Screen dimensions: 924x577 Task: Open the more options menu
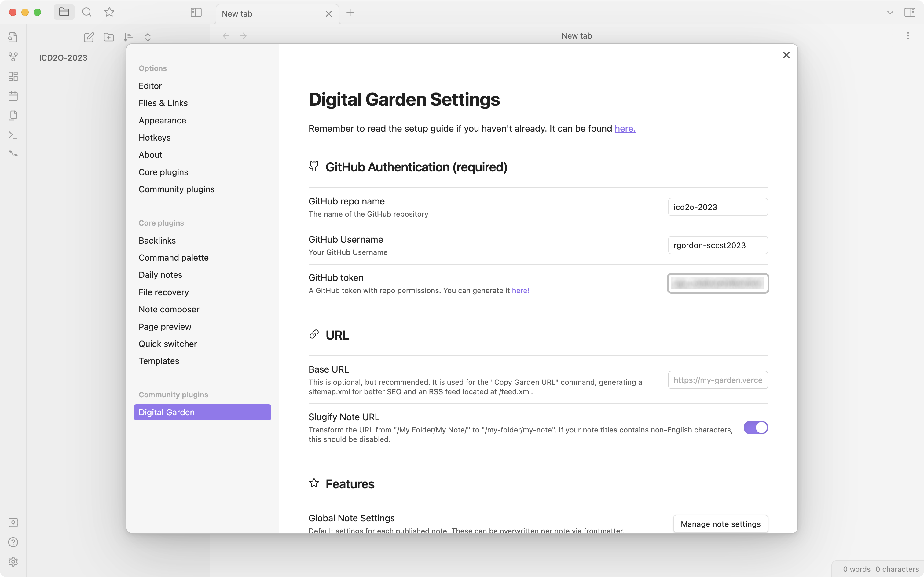point(908,36)
